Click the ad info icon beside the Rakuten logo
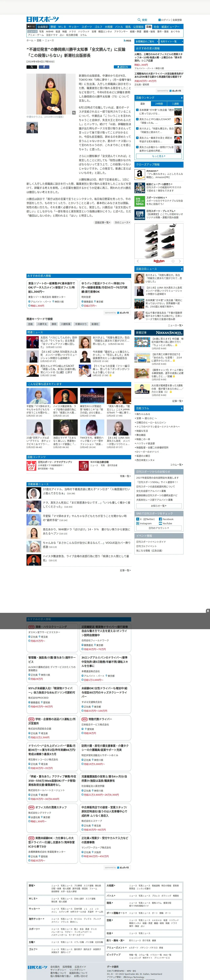The width and height of the screenshot is (210, 980). tap(173, 261)
